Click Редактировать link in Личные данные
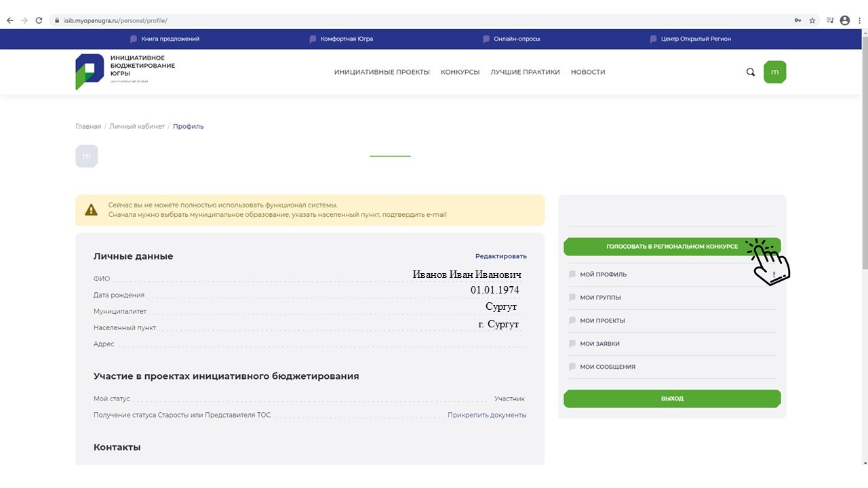This screenshot has height=488, width=868. [x=500, y=256]
